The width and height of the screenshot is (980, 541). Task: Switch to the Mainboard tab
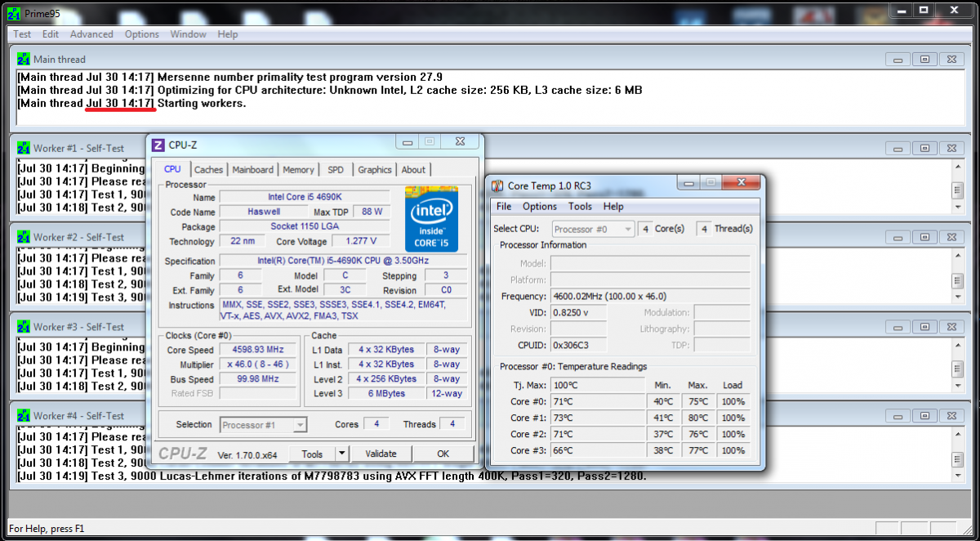click(253, 170)
